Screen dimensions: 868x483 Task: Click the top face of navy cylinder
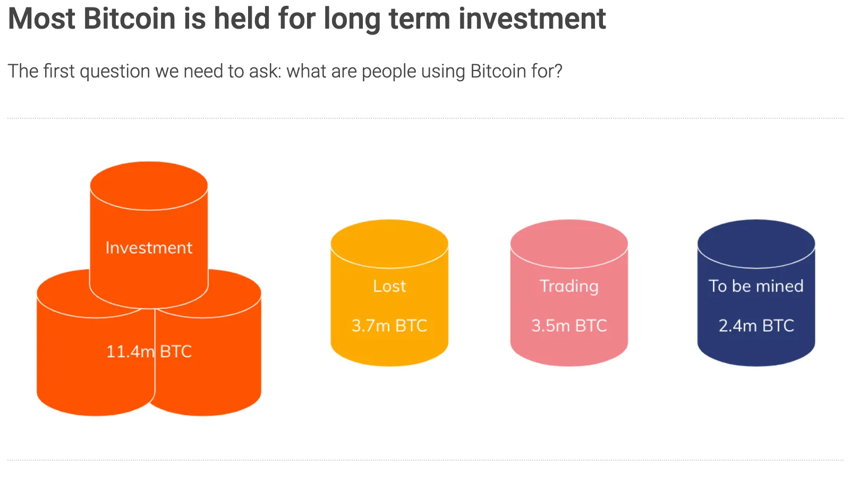756,244
